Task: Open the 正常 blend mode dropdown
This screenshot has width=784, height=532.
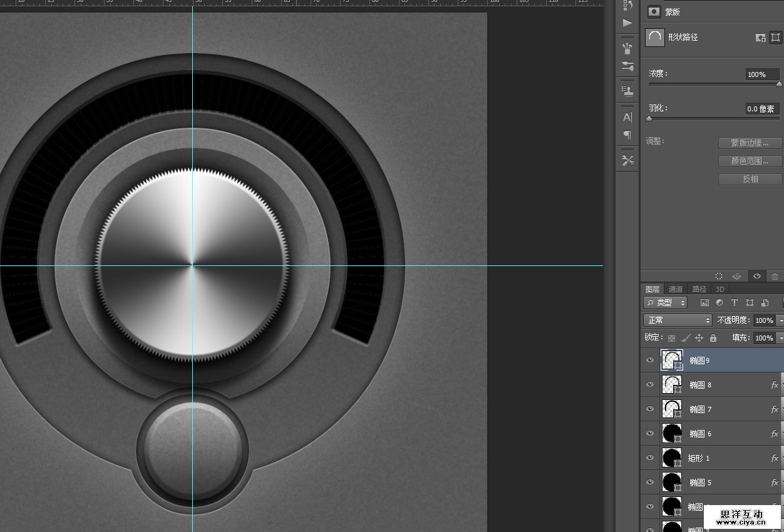Action: click(678, 320)
